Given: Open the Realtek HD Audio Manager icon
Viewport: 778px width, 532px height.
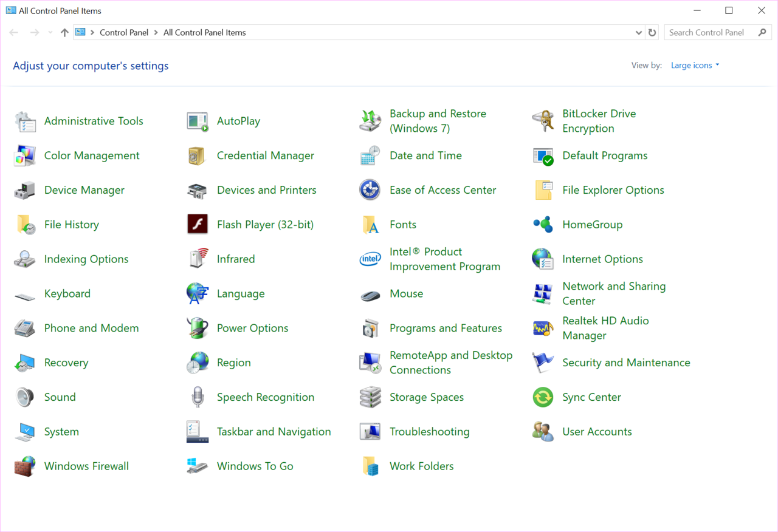Looking at the screenshot, I should pyautogui.click(x=543, y=329).
